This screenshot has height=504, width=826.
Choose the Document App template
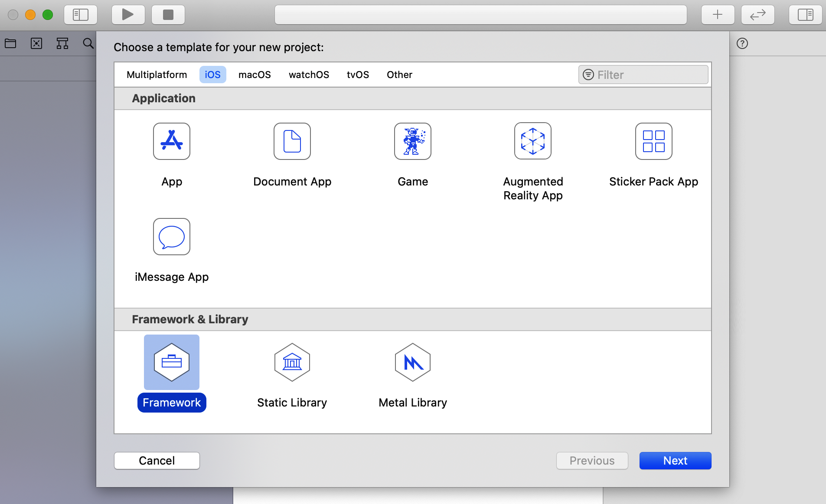click(292, 141)
